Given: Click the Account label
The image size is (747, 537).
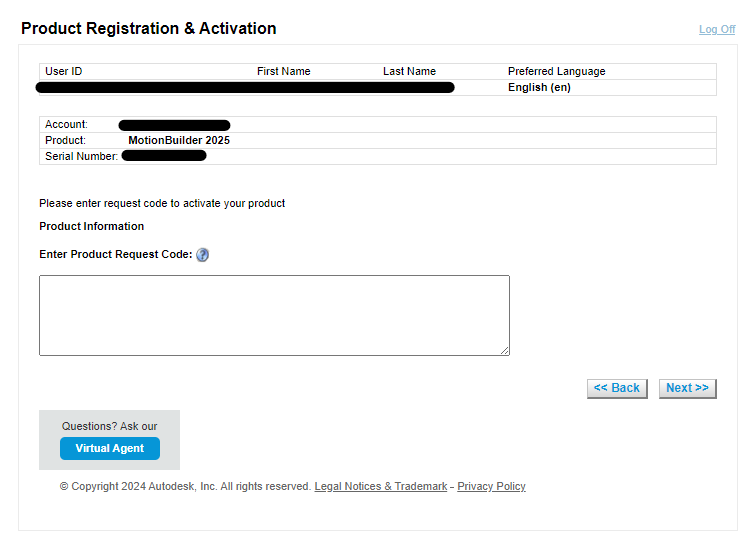Looking at the screenshot, I should click(66, 125).
